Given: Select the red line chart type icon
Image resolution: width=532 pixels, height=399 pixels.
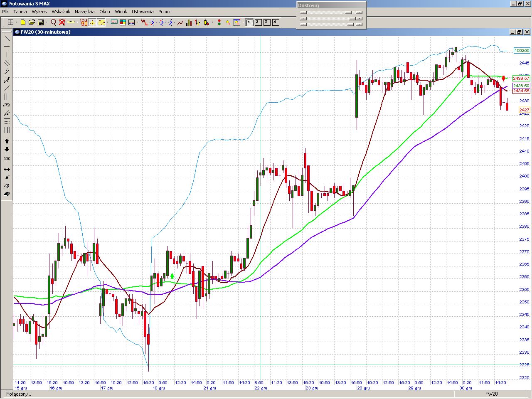Looking at the screenshot, I should coord(180,22).
